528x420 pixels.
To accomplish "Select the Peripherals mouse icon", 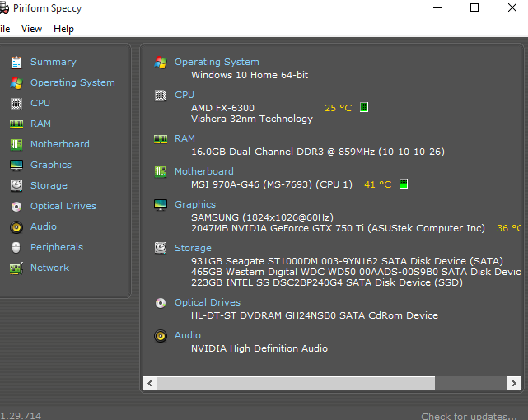I will coord(16,247).
